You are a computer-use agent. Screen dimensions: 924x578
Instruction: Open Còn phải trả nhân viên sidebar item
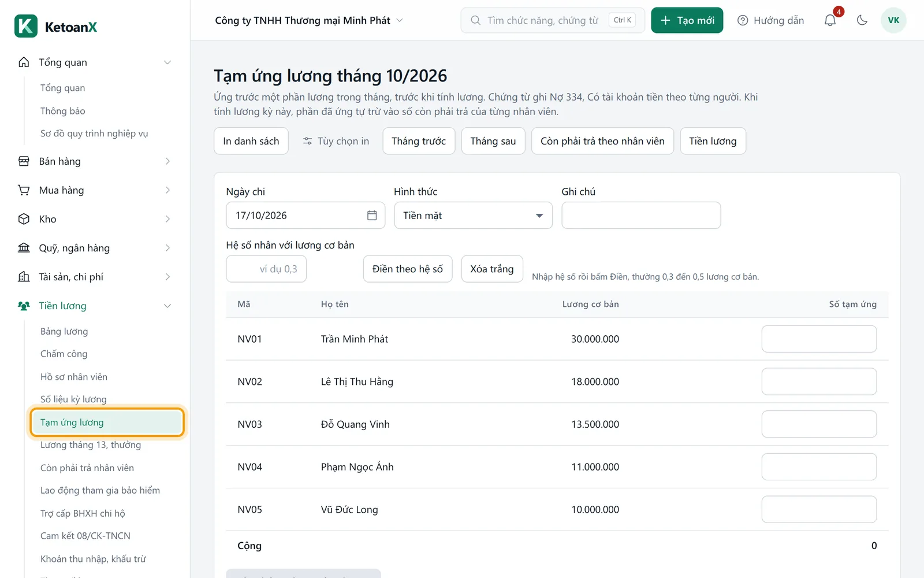click(87, 468)
